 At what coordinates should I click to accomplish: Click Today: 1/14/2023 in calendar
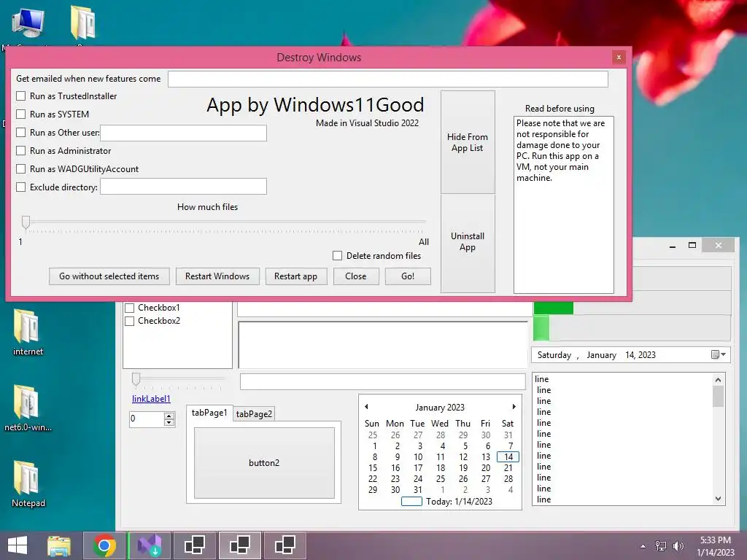[x=447, y=502]
